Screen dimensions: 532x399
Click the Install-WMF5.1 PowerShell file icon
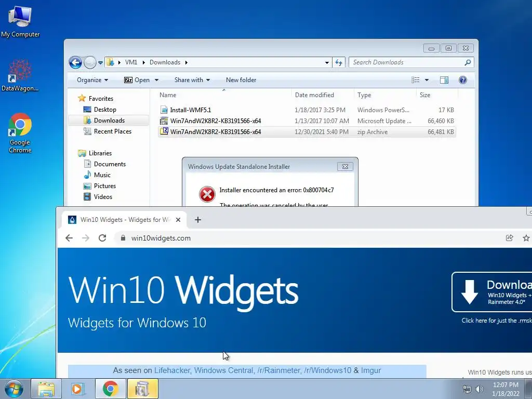(x=164, y=110)
